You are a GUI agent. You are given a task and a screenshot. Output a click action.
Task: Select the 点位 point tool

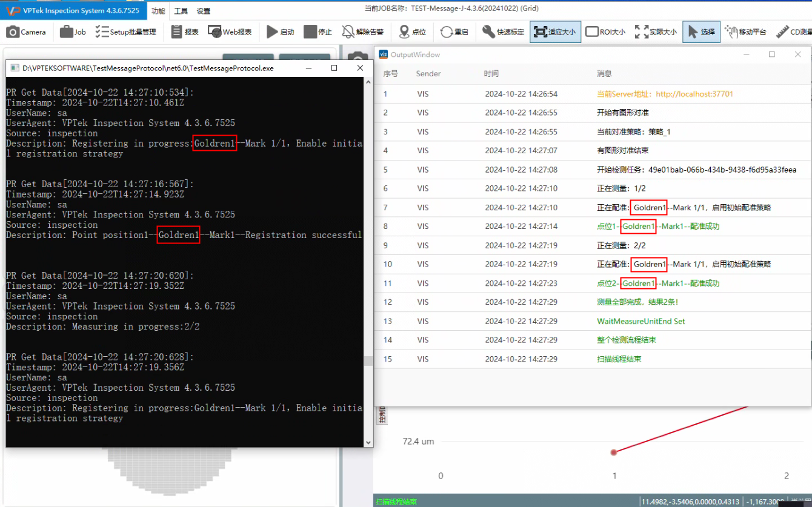(x=413, y=32)
